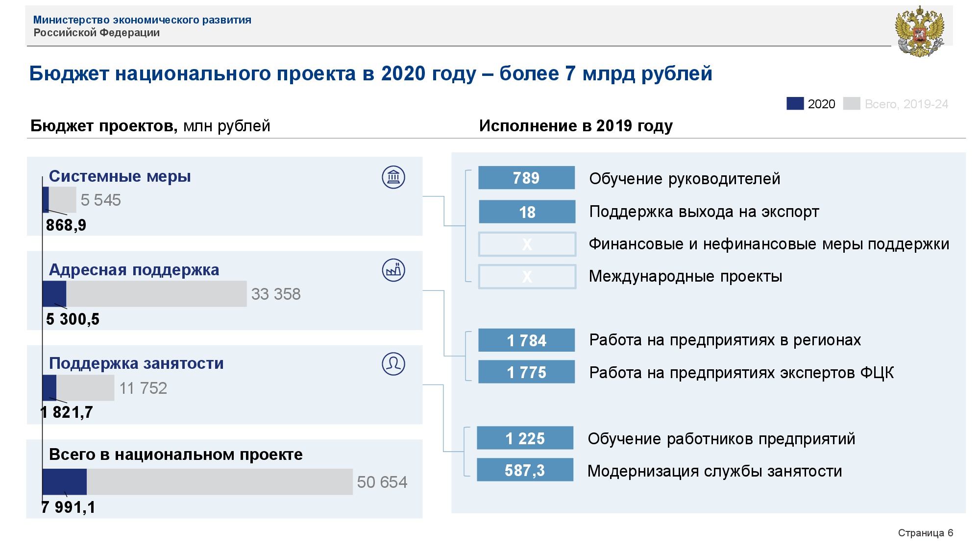Click the value 50 654
Viewport: 980px width, 551px height.
[x=382, y=482]
